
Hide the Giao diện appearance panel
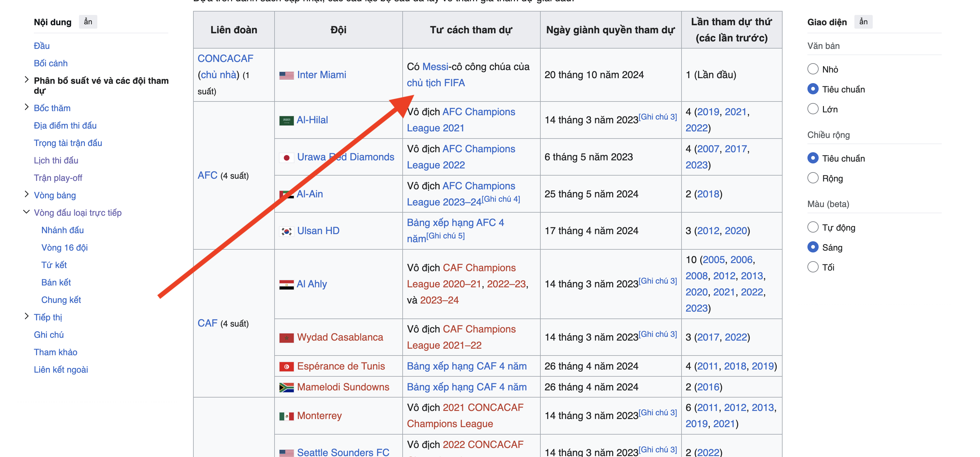[863, 22]
